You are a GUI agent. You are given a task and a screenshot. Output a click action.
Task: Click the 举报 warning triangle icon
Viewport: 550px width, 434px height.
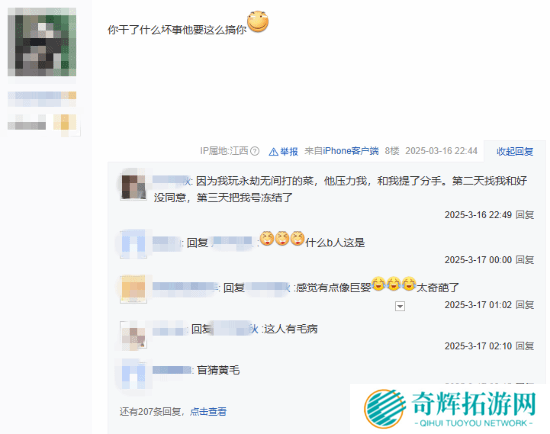pos(273,152)
